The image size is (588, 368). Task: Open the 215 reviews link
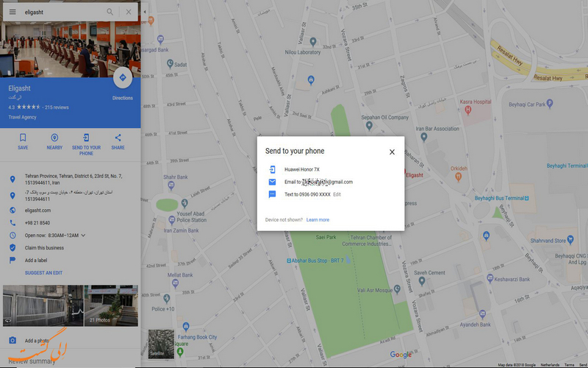click(57, 107)
